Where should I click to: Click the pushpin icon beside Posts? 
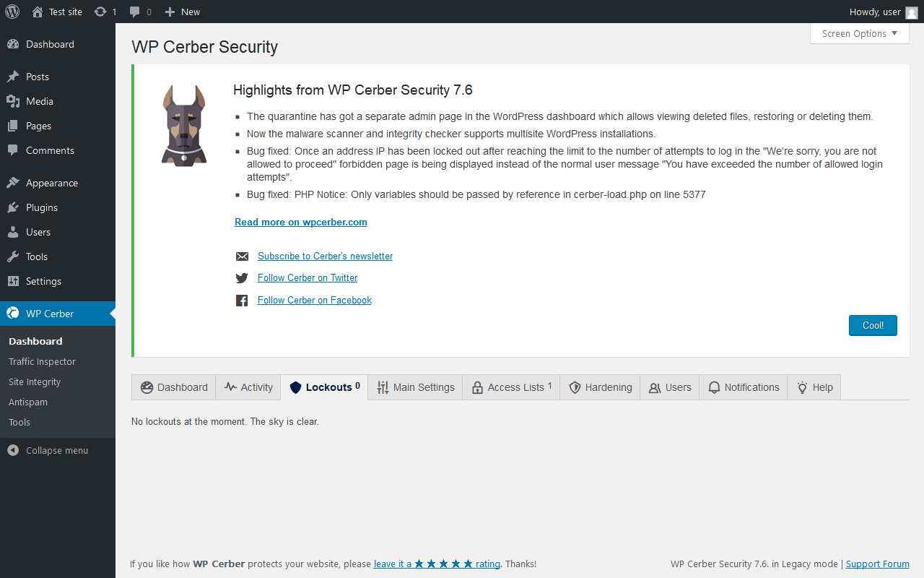pos(13,77)
